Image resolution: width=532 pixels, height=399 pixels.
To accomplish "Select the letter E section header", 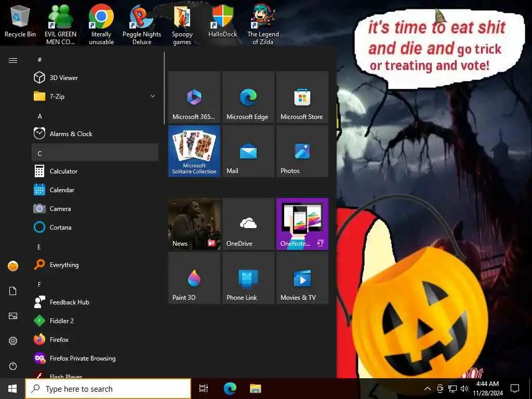I will 39,247.
